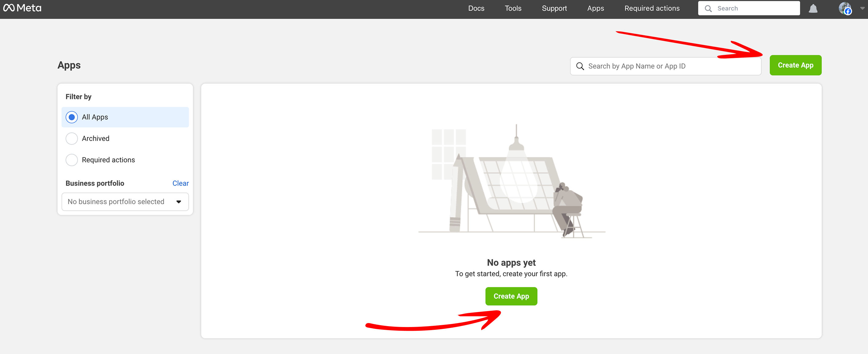The image size is (868, 354).
Task: Open Required actions in top navigation
Action: coord(652,8)
